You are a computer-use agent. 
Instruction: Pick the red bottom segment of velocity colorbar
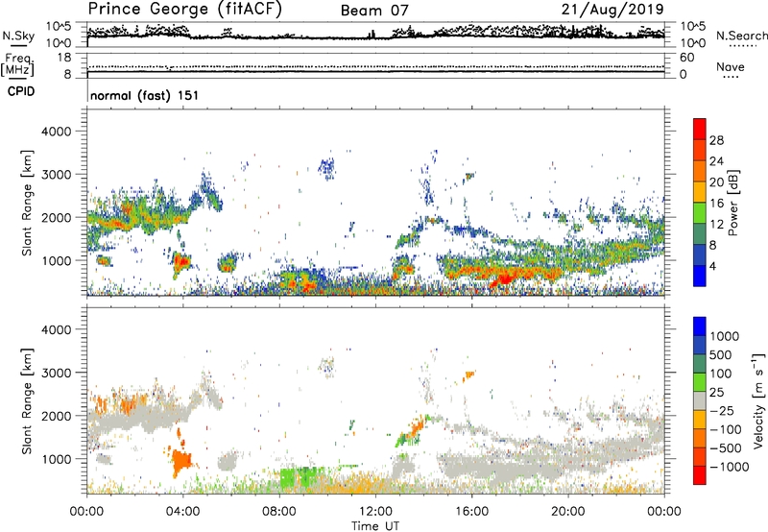(x=700, y=475)
